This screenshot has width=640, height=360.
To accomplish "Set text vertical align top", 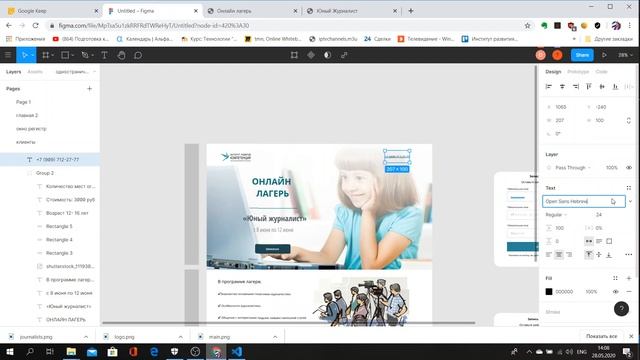I will tap(589, 255).
